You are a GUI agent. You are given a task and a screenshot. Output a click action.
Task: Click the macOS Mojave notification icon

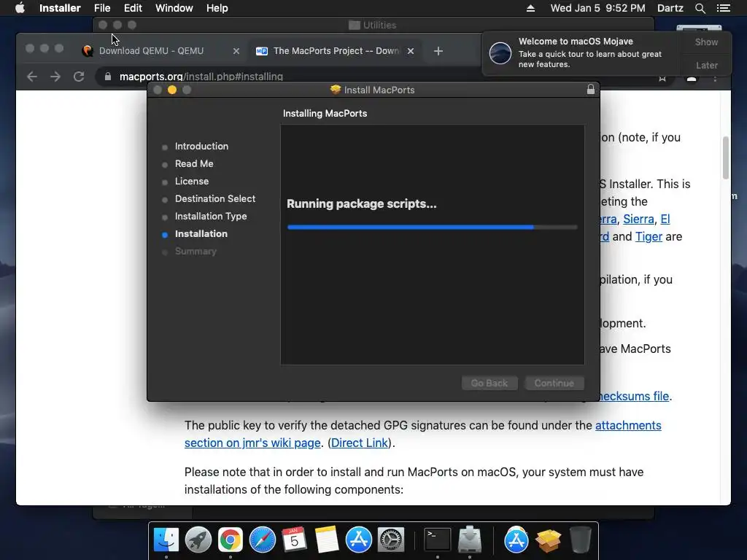coord(500,52)
